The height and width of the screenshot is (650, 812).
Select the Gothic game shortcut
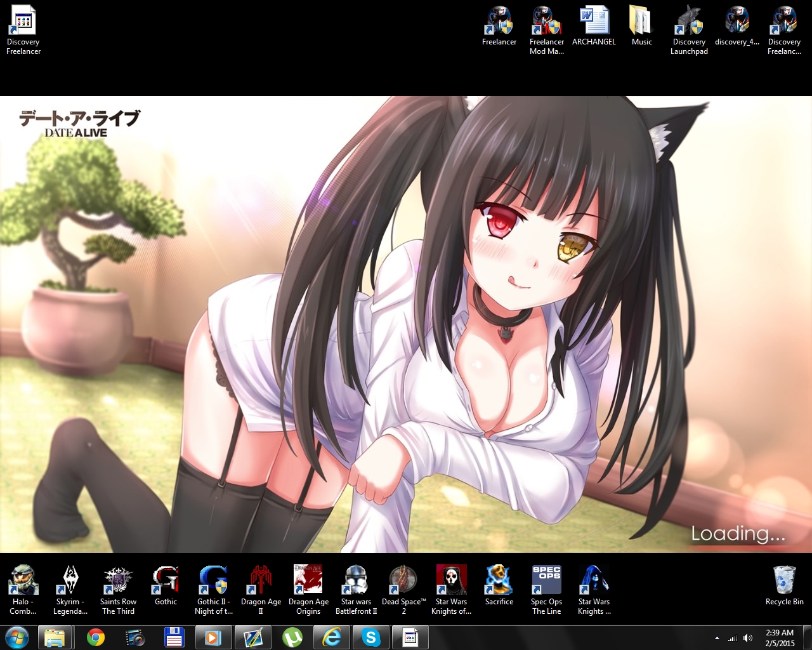[x=166, y=587]
